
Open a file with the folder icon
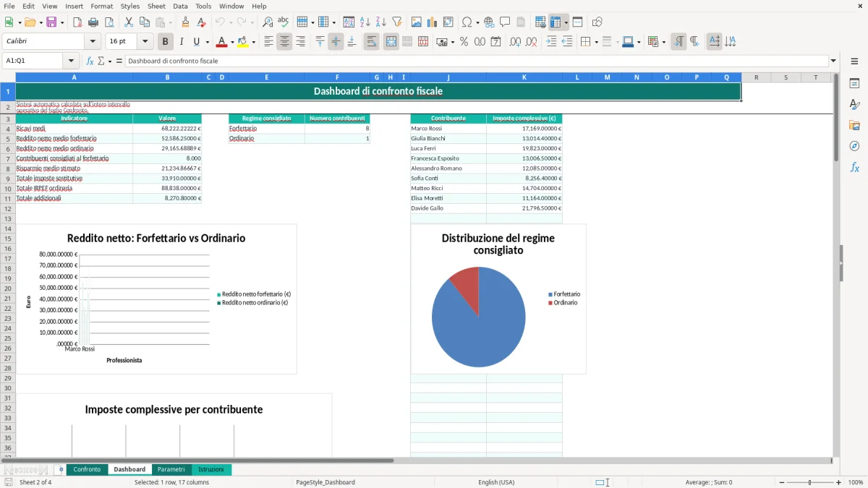click(x=30, y=22)
